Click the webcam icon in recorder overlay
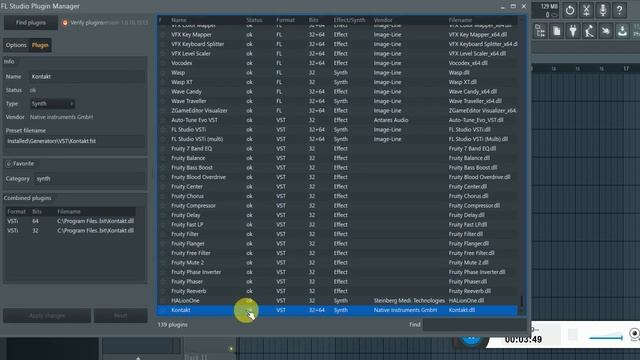Screen dimensions: 640x360 [x=634, y=334]
